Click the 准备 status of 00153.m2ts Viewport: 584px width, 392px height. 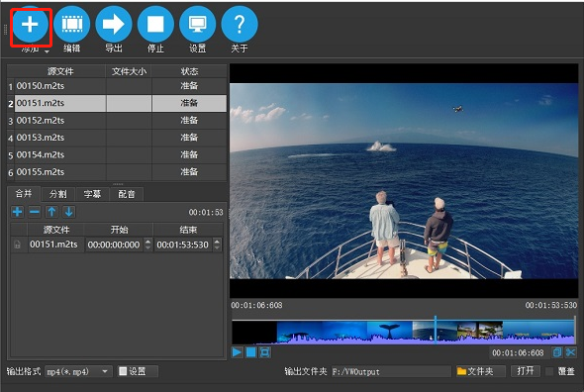(189, 138)
